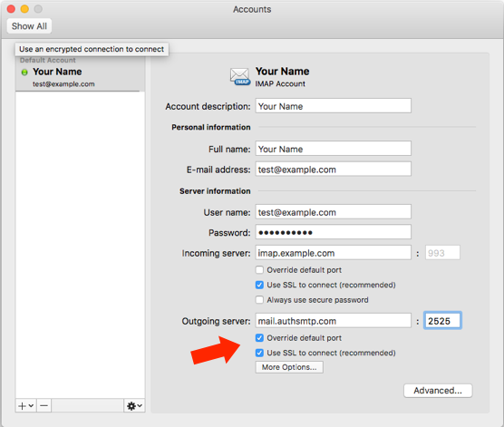Click the IMAP Account subtitle text
The width and height of the screenshot is (504, 427).
[280, 84]
